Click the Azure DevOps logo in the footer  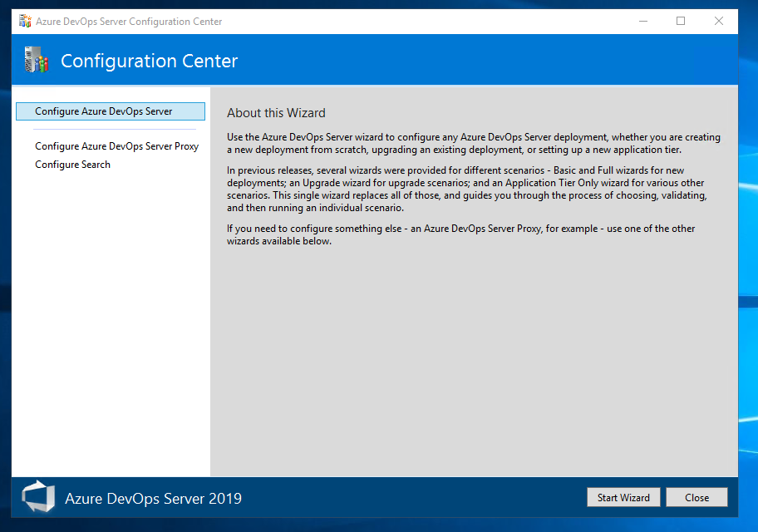click(x=38, y=497)
